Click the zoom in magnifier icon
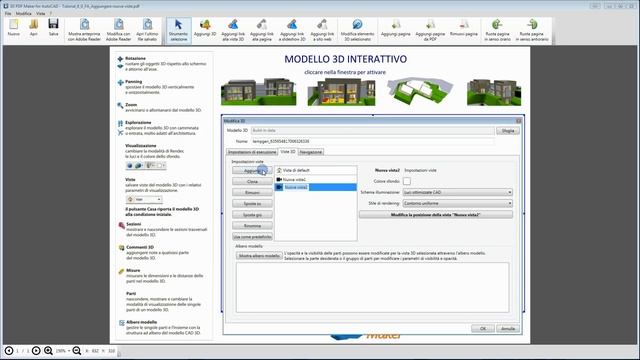The width and height of the screenshot is (640, 360). click(48, 351)
